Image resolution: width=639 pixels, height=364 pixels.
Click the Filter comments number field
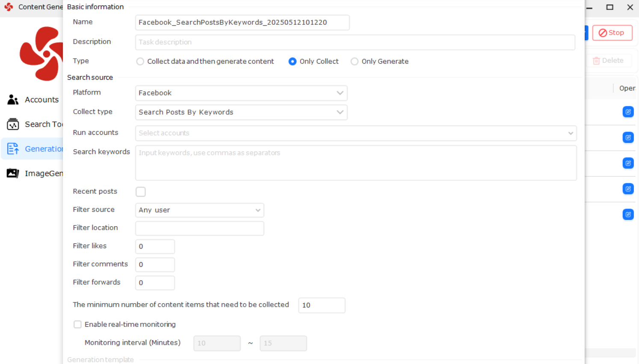point(155,265)
